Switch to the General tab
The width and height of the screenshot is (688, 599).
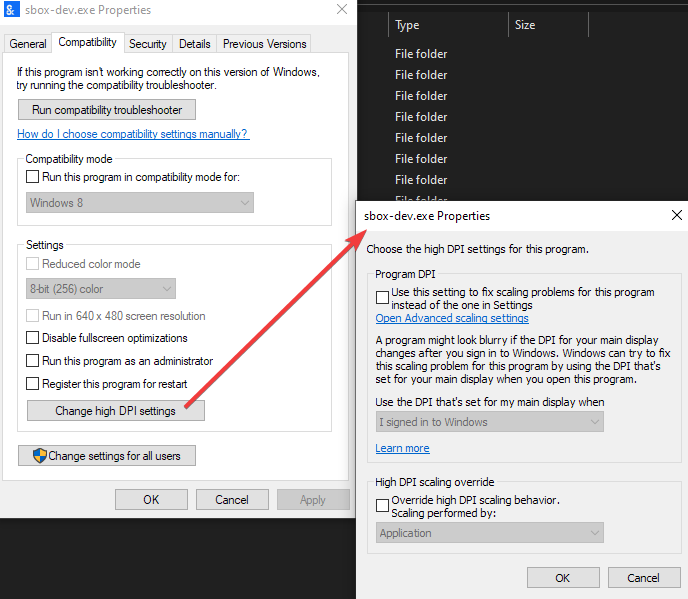[x=28, y=44]
